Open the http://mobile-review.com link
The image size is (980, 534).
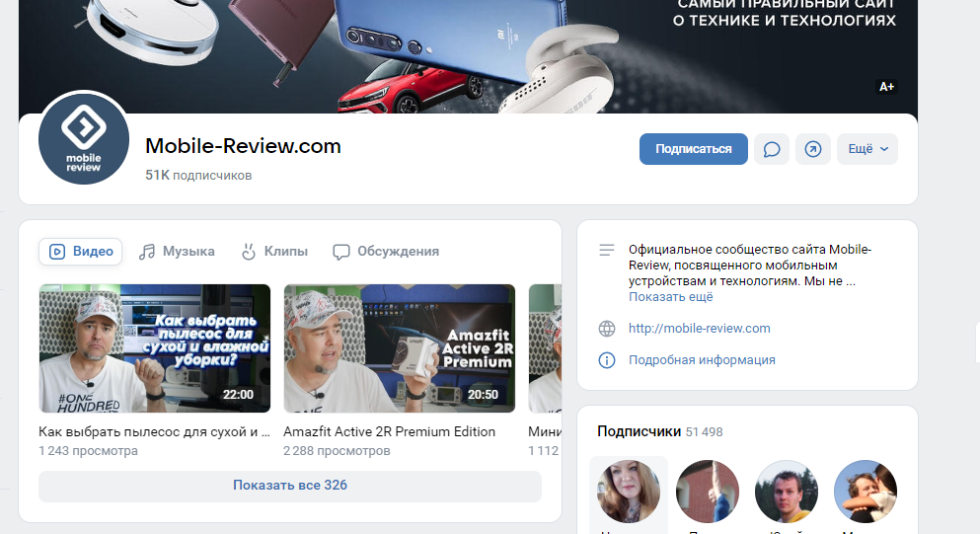click(x=700, y=329)
